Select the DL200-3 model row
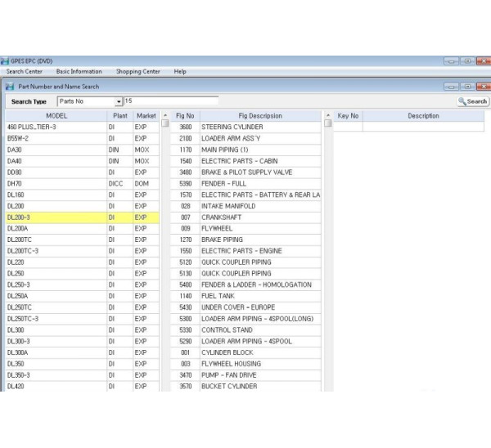 coord(54,217)
